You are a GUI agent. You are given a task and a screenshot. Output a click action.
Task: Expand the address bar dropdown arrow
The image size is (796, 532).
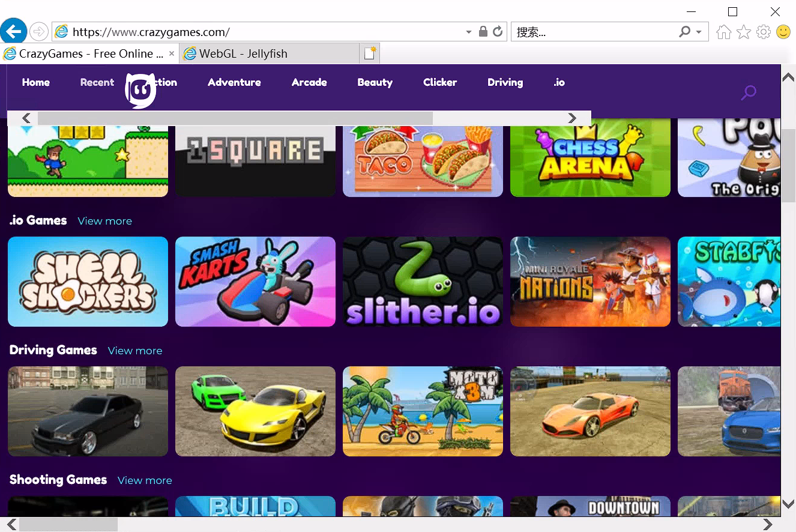(469, 32)
